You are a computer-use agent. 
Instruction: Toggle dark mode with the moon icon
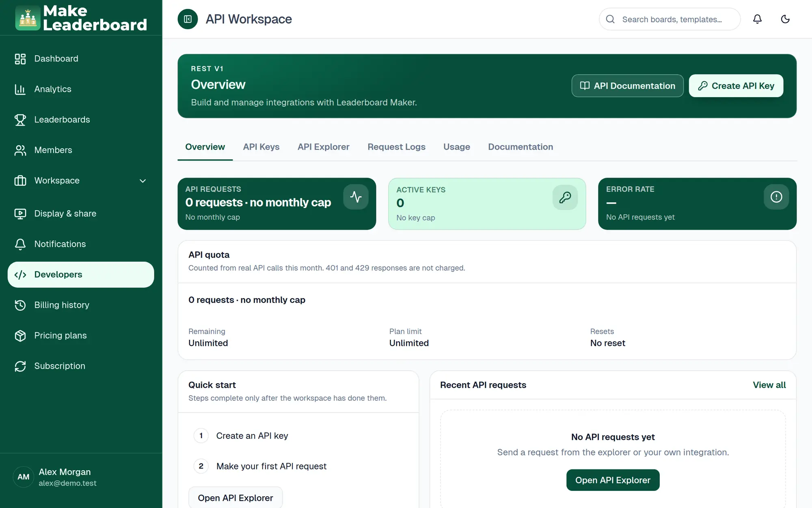785,19
